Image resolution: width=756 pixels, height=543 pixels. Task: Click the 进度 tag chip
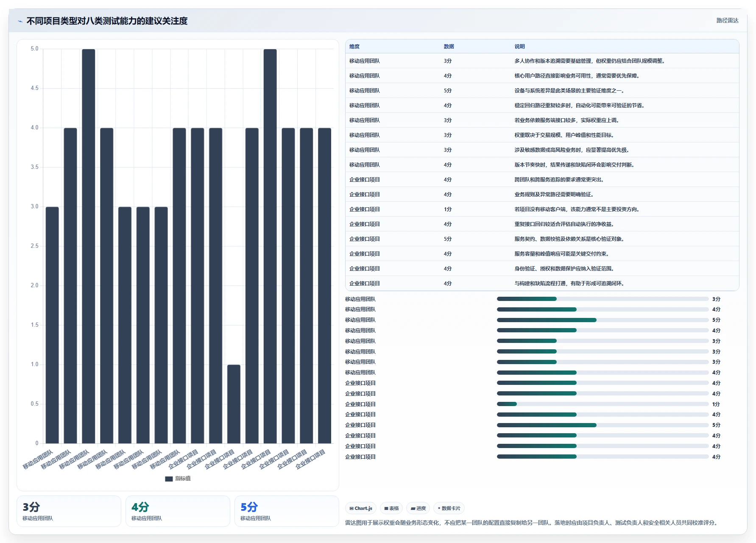(418, 508)
